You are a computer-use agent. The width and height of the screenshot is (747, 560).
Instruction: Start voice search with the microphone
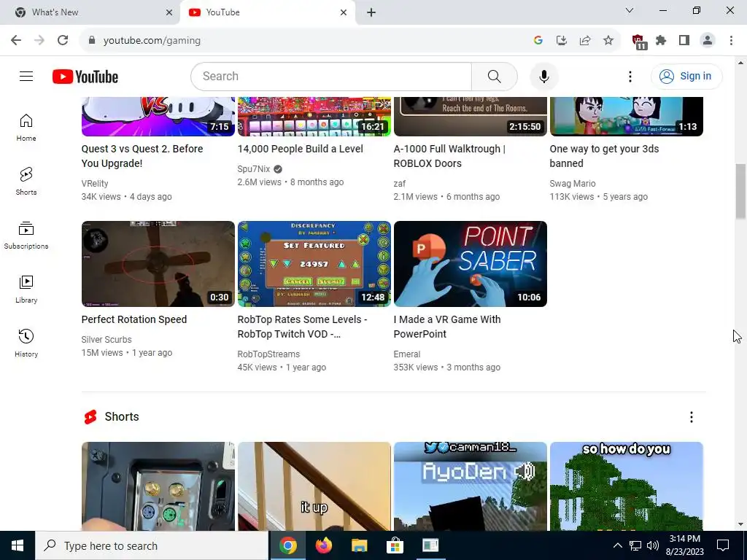click(x=543, y=76)
